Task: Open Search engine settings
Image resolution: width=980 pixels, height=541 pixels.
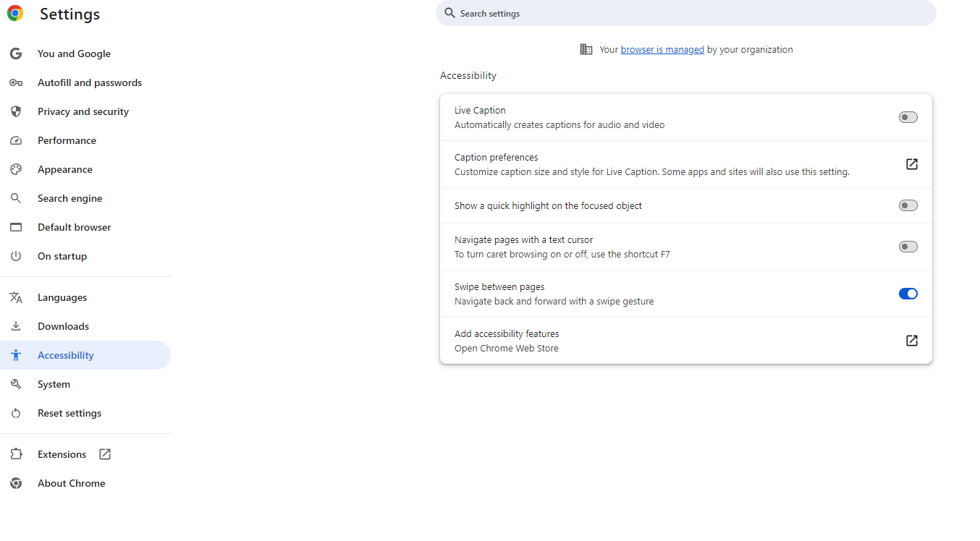Action: point(85,198)
